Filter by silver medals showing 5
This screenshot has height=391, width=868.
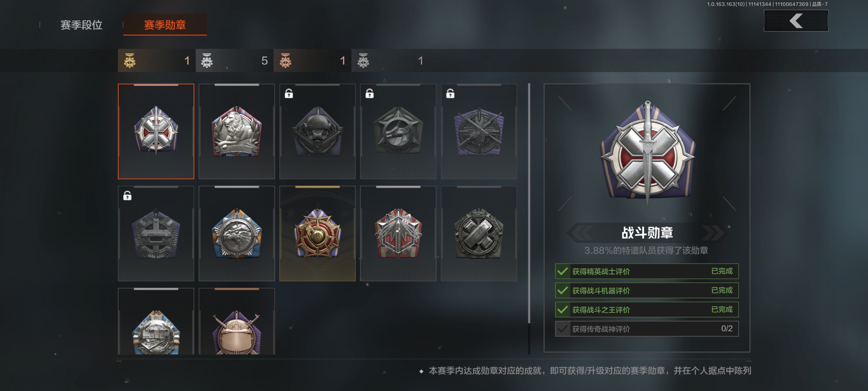pyautogui.click(x=235, y=61)
